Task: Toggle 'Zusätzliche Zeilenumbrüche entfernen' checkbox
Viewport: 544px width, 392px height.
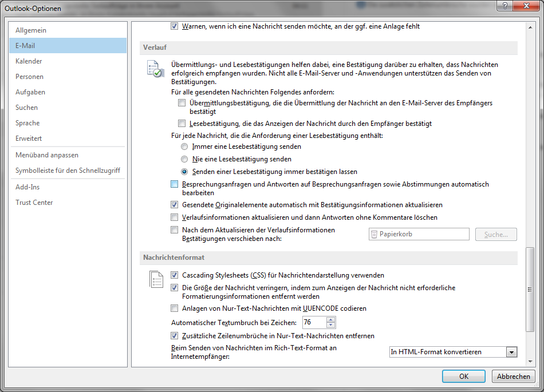Action: point(175,336)
